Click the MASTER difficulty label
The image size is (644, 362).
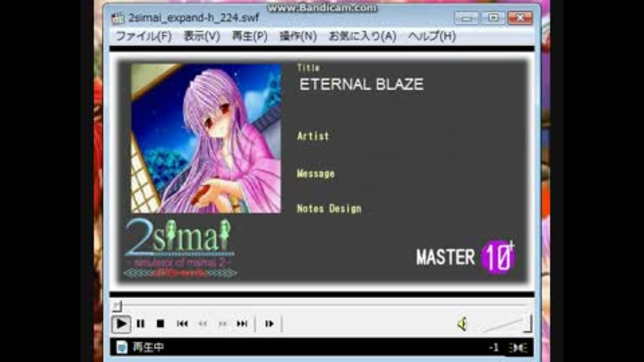(445, 257)
